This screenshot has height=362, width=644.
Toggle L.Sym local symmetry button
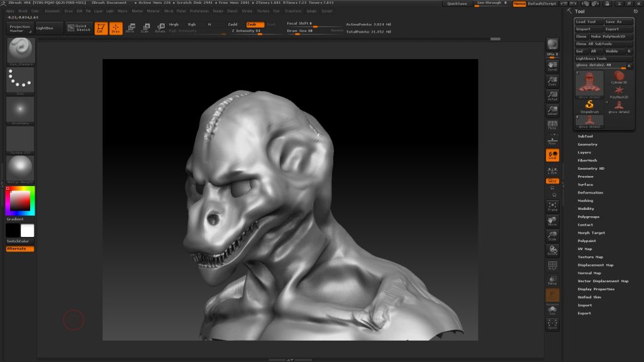coord(552,170)
